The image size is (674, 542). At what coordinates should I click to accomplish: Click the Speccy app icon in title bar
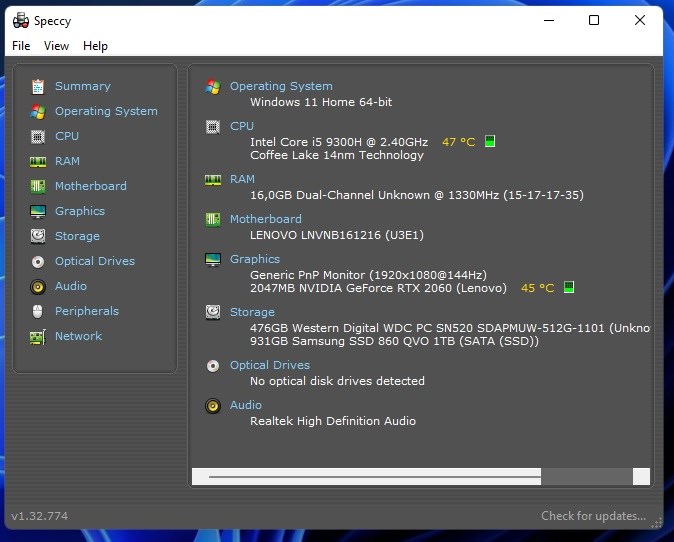point(21,21)
